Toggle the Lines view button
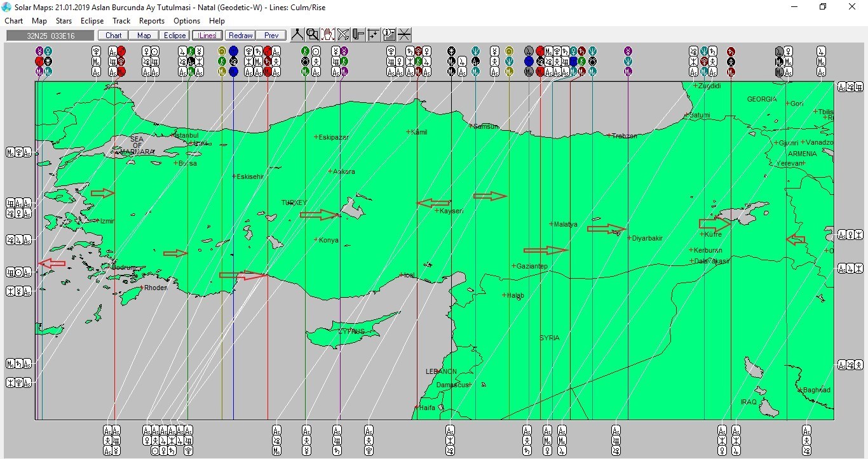Screen dimensions: 868x459 click(207, 36)
